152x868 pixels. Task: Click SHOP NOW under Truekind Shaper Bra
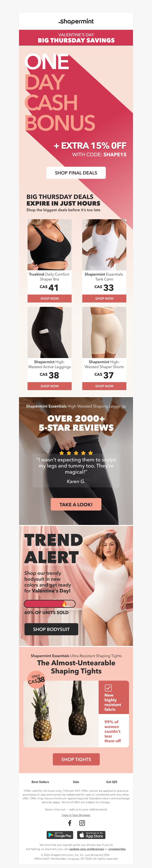[x=50, y=298]
